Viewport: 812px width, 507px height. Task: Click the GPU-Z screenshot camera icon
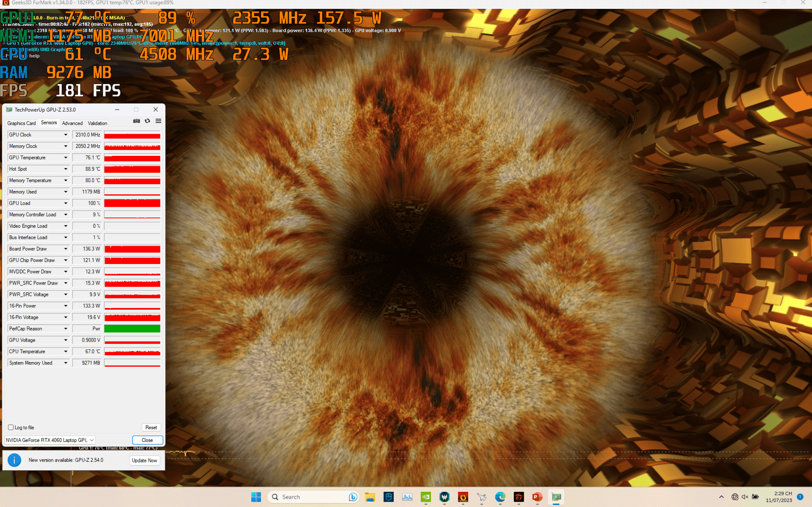[136, 121]
